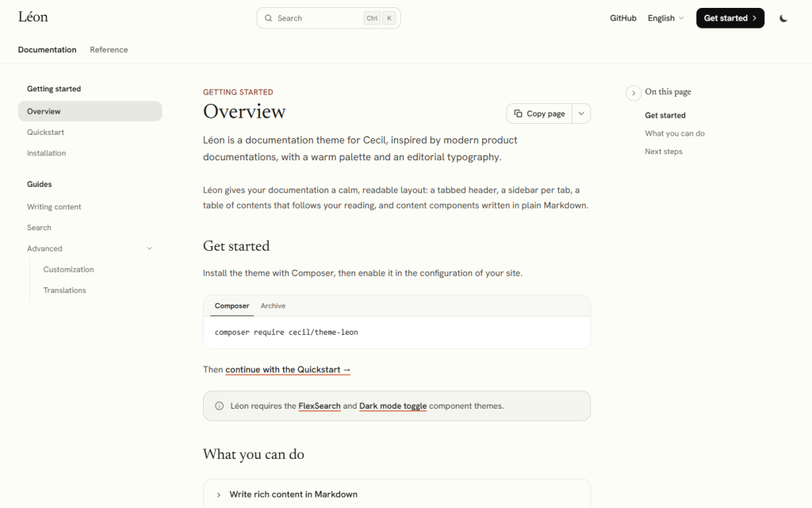Switch to the Reference tab
This screenshot has height=508, width=812.
[109, 50]
